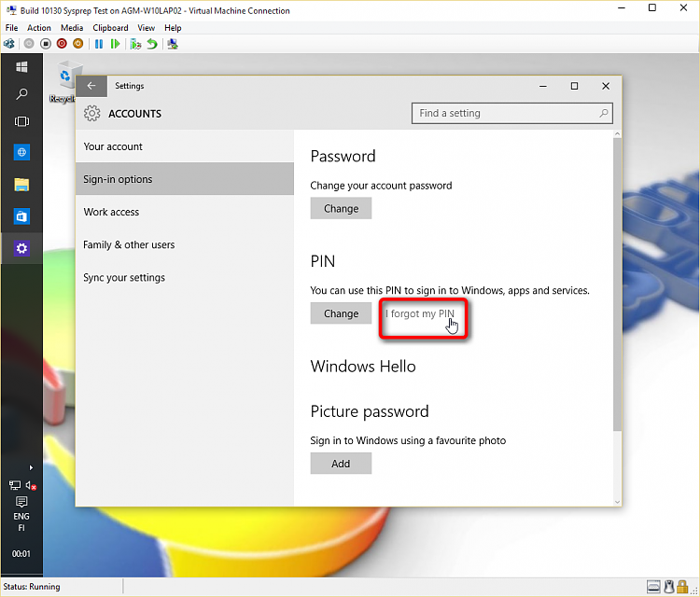This screenshot has height=597, width=700.
Task: Select the Settings gear taskbar icon
Action: (x=21, y=248)
